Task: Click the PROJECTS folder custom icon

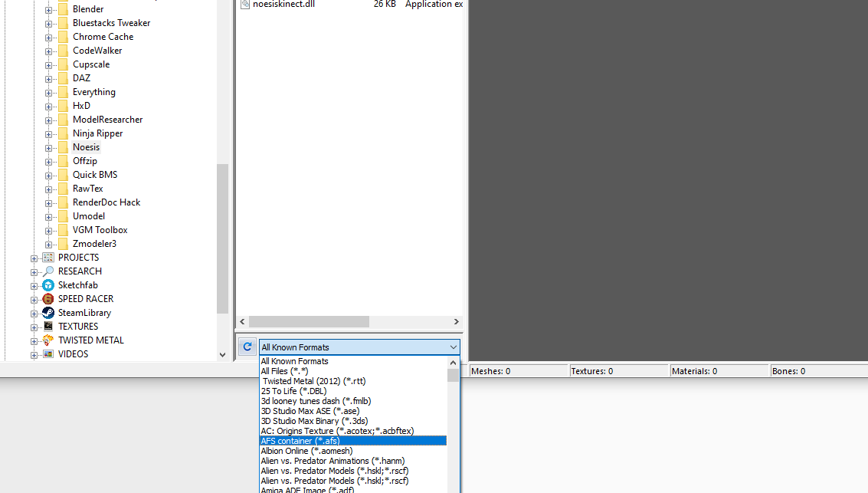Action: [x=49, y=258]
